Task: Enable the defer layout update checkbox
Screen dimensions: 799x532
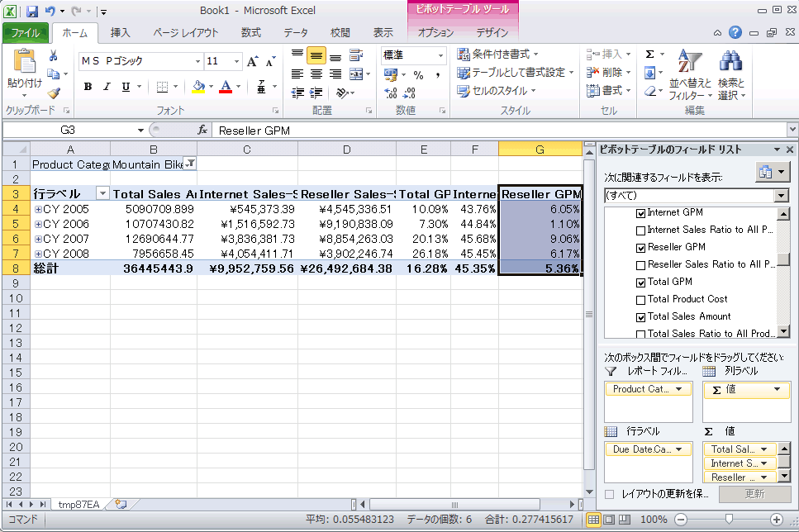Action: (610, 494)
